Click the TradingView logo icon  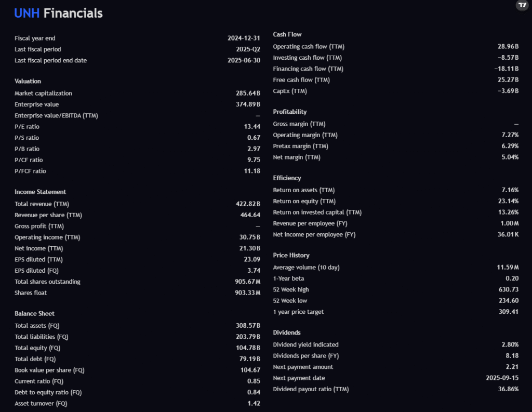(x=522, y=5)
